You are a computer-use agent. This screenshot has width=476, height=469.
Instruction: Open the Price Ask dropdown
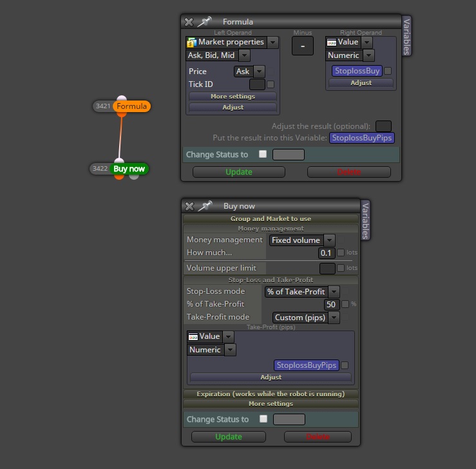[259, 72]
